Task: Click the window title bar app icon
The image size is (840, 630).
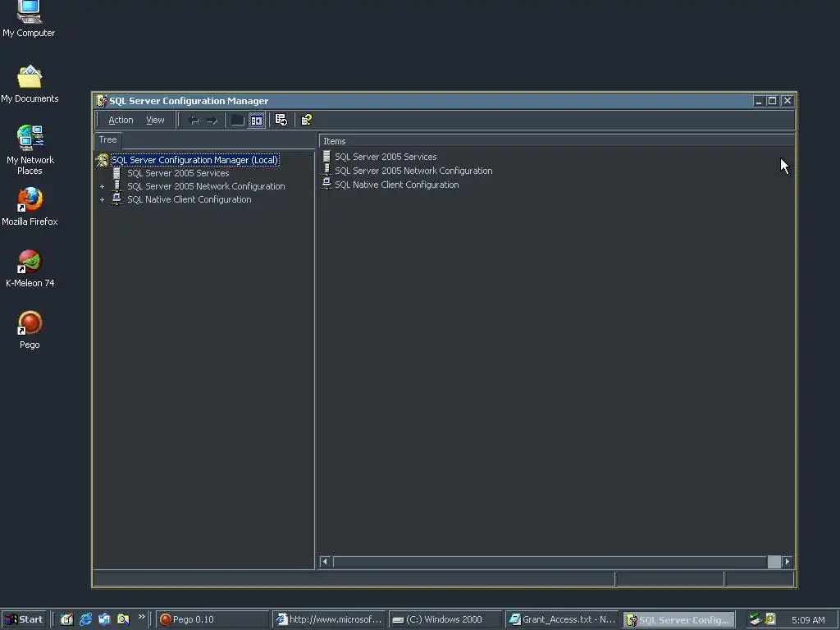Action: 102,101
